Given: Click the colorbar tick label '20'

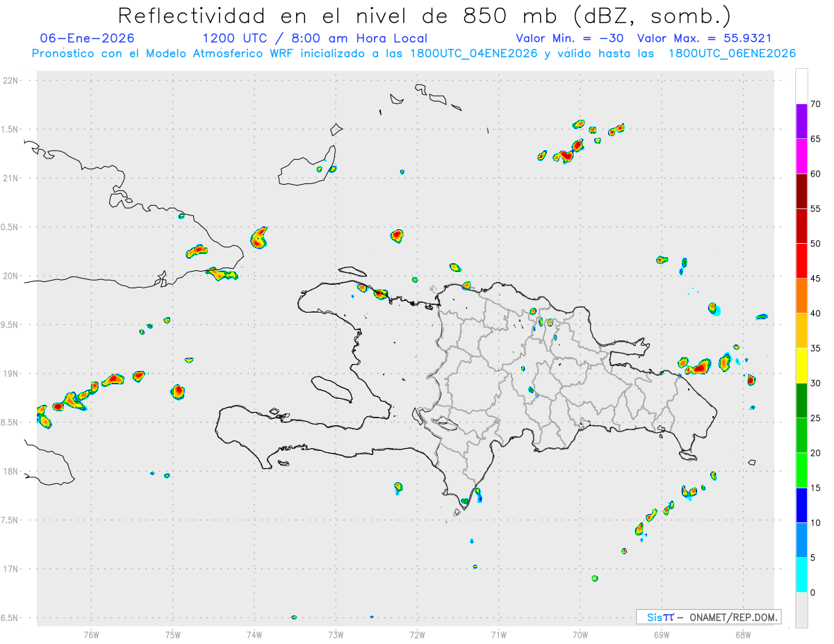Looking at the screenshot, I should point(815,453).
